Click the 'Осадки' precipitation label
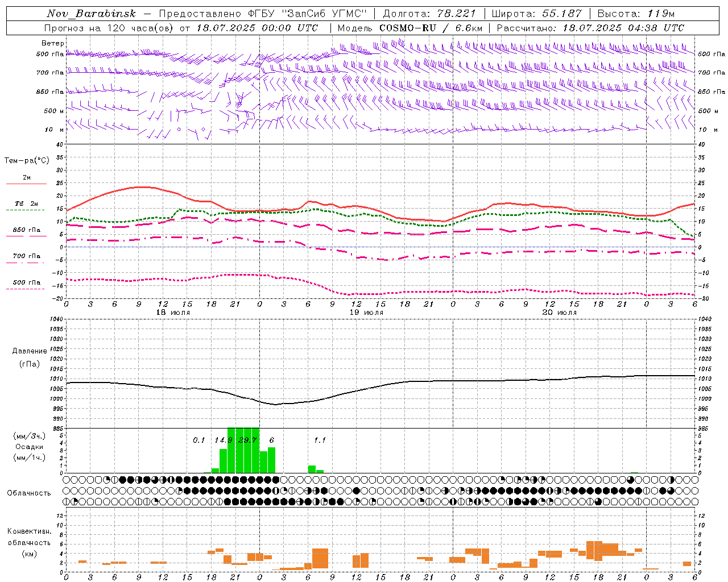 [x=30, y=447]
